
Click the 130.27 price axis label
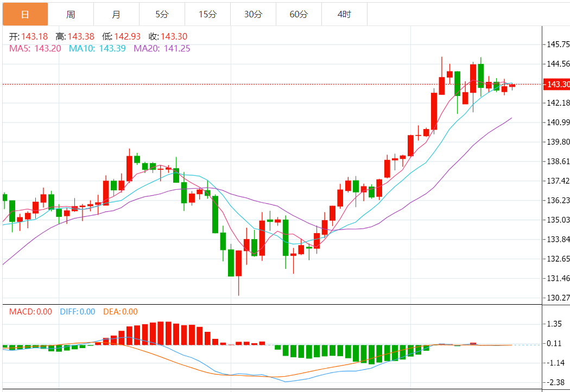[x=558, y=298]
